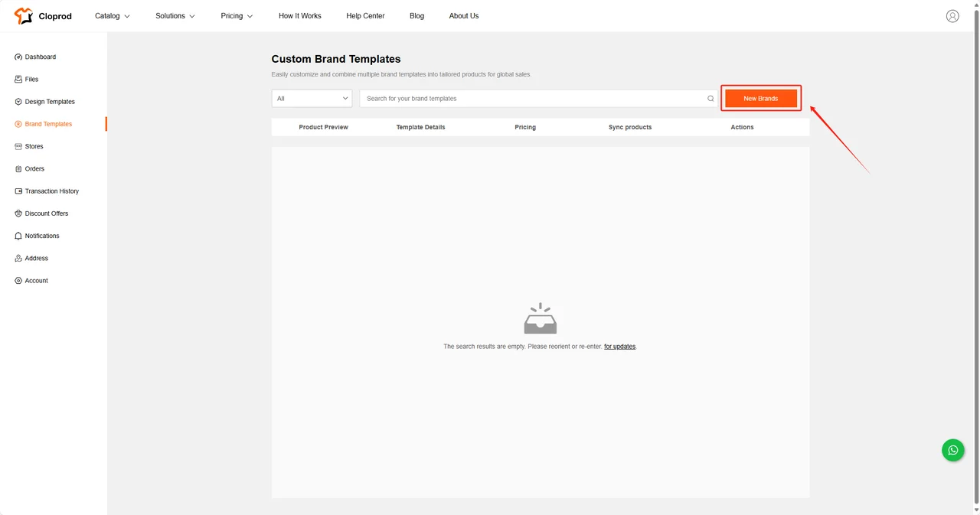
Task: Click the magnifier search icon
Action: (x=710, y=99)
